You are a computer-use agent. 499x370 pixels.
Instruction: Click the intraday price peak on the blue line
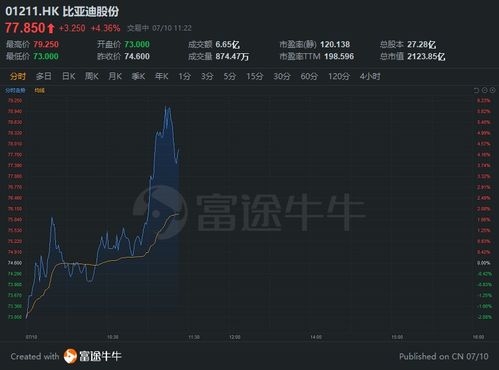click(166, 107)
